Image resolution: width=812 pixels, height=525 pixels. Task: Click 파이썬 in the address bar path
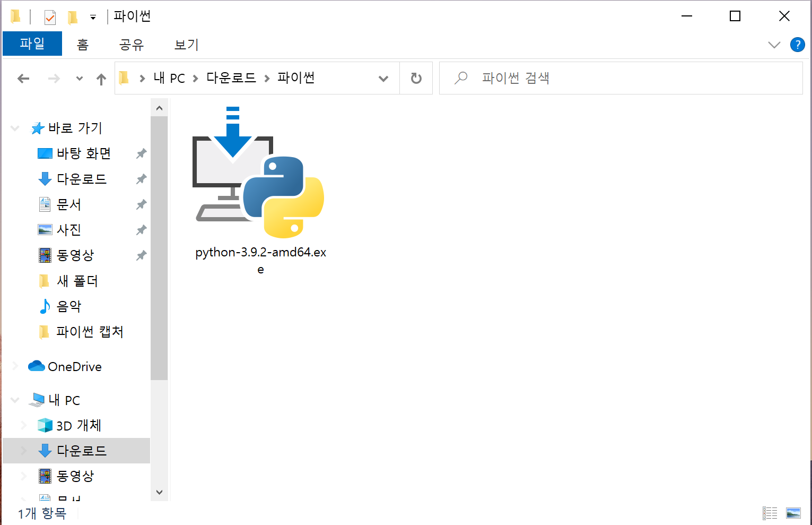click(x=296, y=78)
